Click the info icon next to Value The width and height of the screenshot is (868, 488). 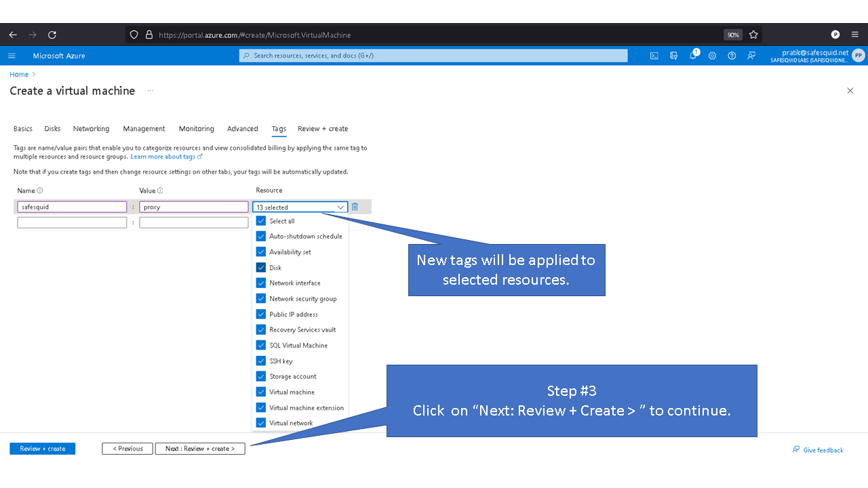click(160, 190)
